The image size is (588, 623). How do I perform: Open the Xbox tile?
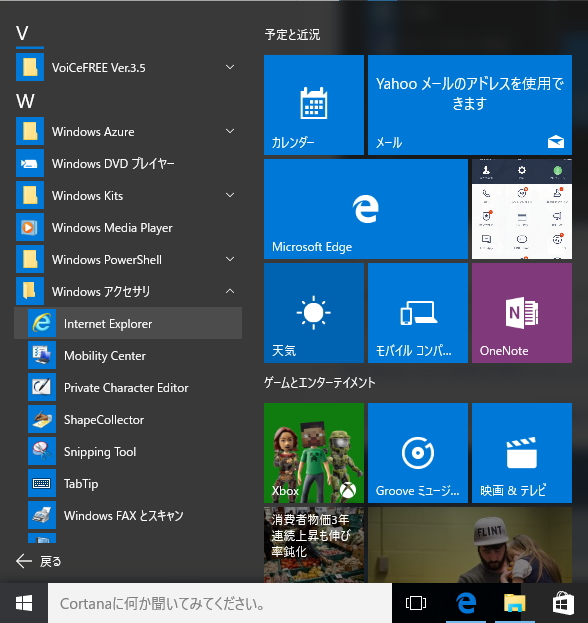click(314, 453)
